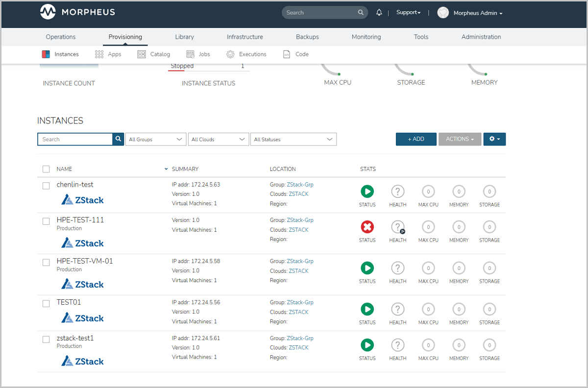Click the + ADD button
This screenshot has width=588, height=388.
tap(416, 139)
